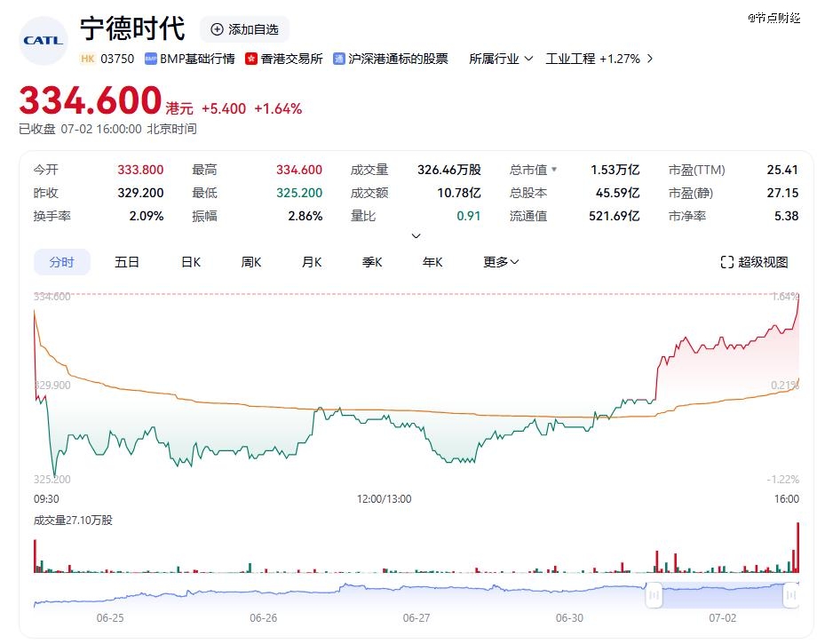Click the 06-27 date on the timeline
Image resolution: width=817 pixels, height=644 pixels.
[416, 618]
